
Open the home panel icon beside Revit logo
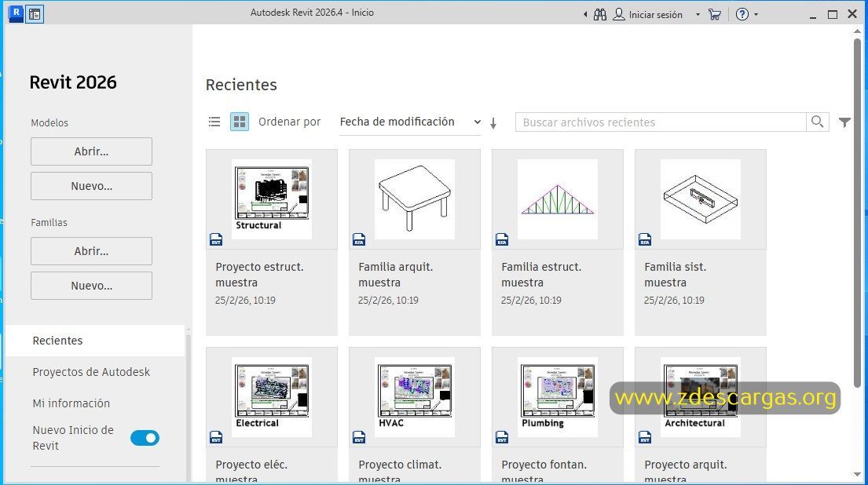click(35, 14)
